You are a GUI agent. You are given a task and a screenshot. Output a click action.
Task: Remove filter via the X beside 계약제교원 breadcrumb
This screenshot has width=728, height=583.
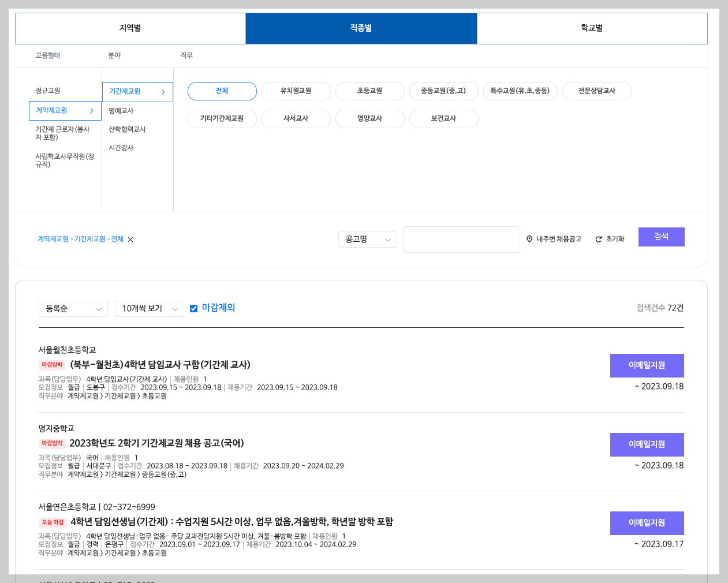click(130, 240)
